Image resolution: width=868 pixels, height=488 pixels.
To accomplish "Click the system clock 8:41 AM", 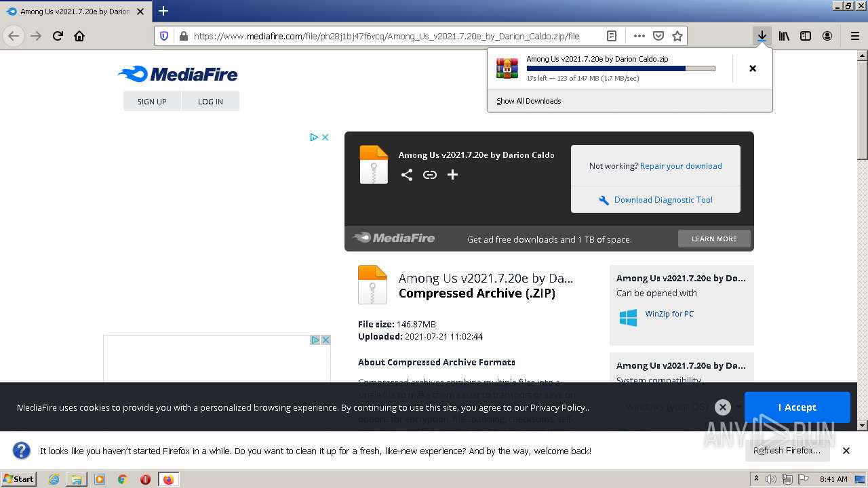I will [x=833, y=479].
